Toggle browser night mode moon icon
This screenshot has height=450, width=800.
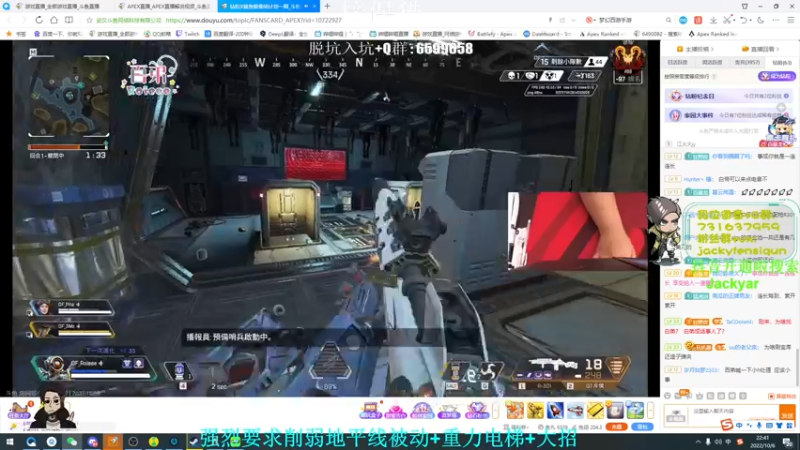pos(760,20)
